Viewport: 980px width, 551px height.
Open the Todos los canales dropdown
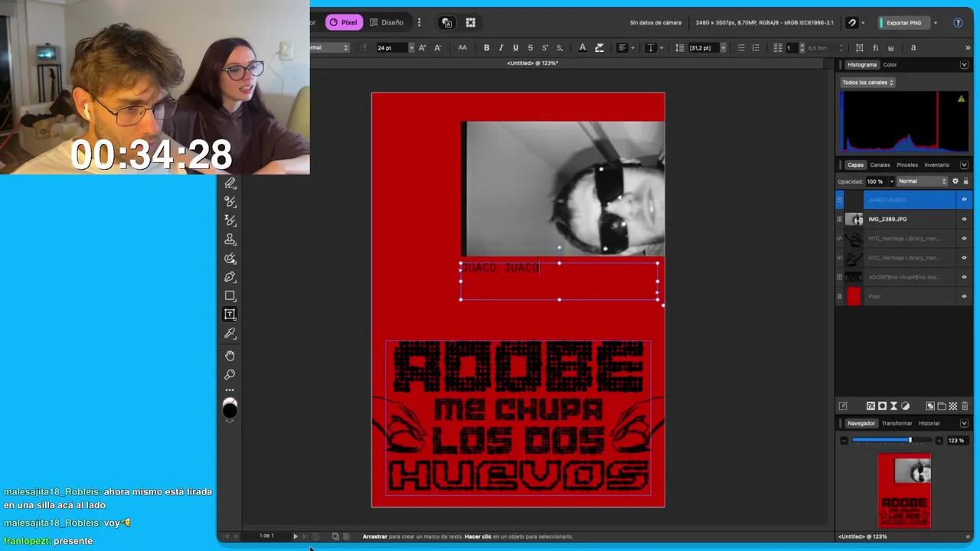click(x=867, y=83)
